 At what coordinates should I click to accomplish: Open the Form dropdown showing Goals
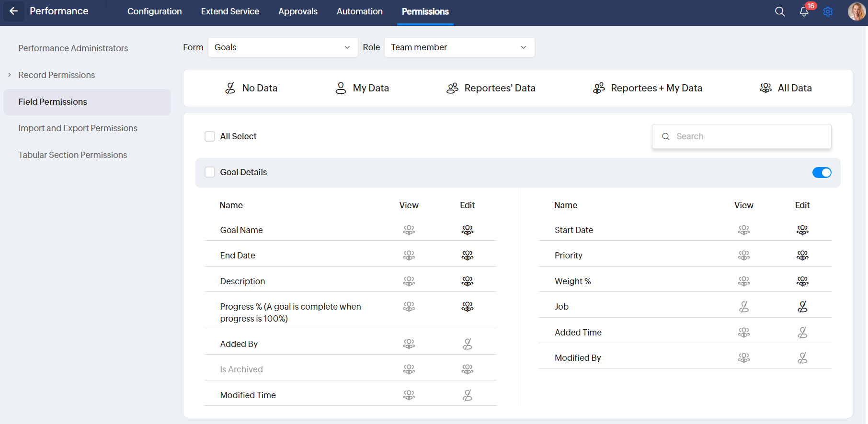pos(283,47)
